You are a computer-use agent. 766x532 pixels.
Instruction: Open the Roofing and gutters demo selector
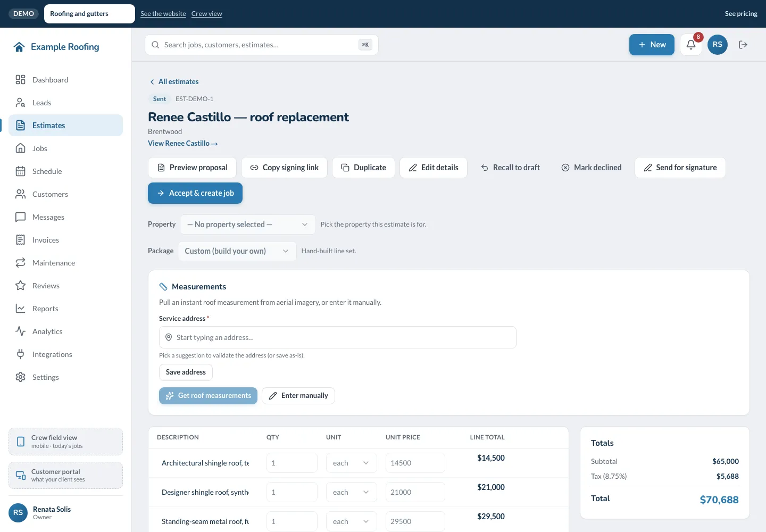[x=89, y=14]
